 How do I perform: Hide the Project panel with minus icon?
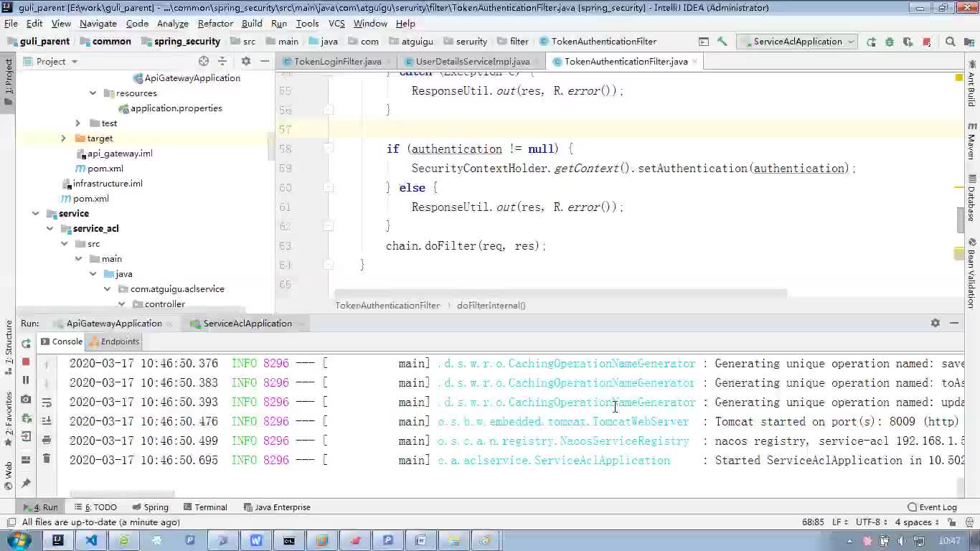point(265,62)
